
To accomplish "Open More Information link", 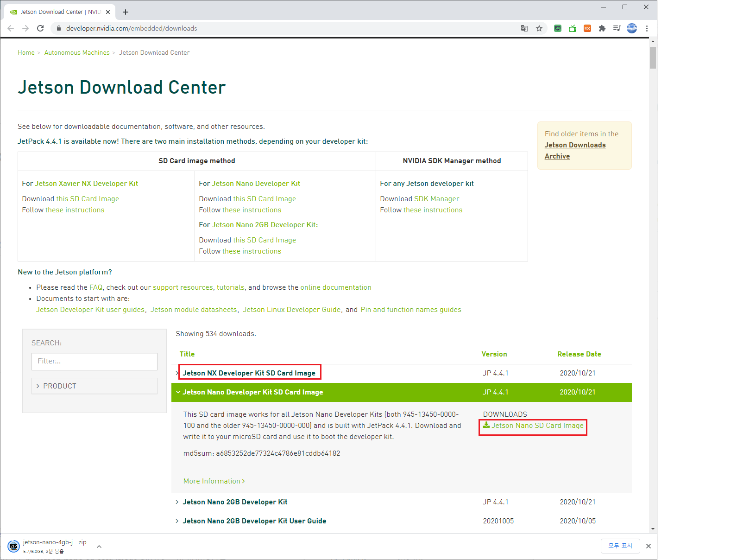I will tap(214, 481).
